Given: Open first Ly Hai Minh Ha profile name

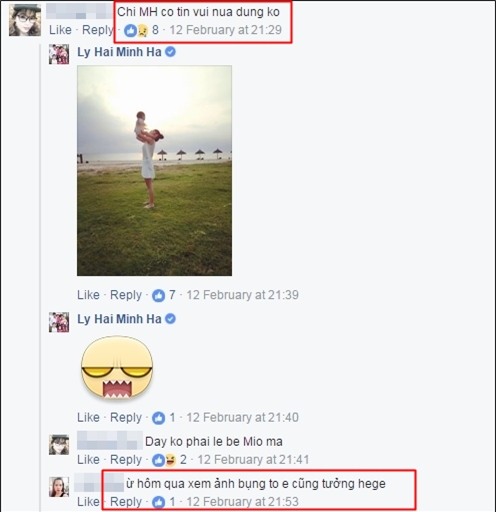Looking at the screenshot, I should tap(119, 52).
